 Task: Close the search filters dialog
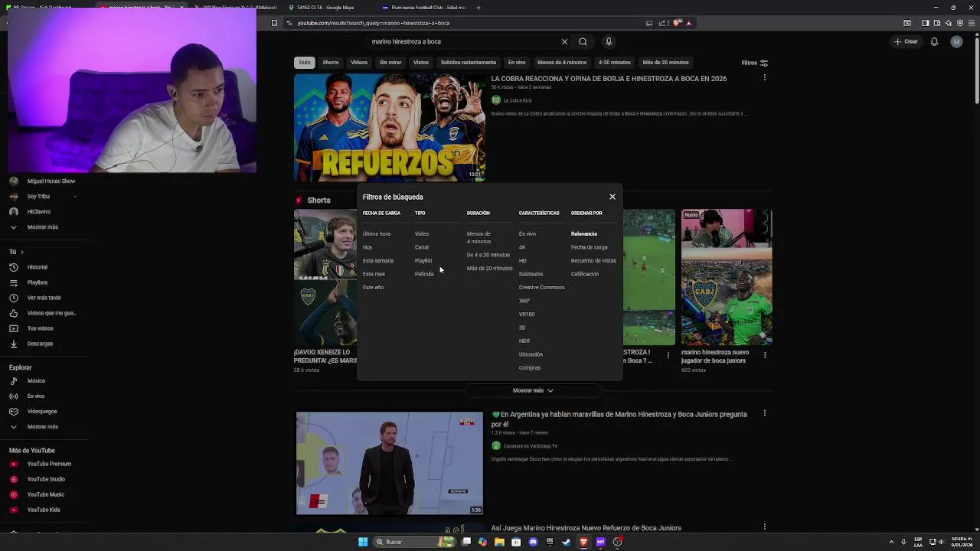pyautogui.click(x=612, y=197)
